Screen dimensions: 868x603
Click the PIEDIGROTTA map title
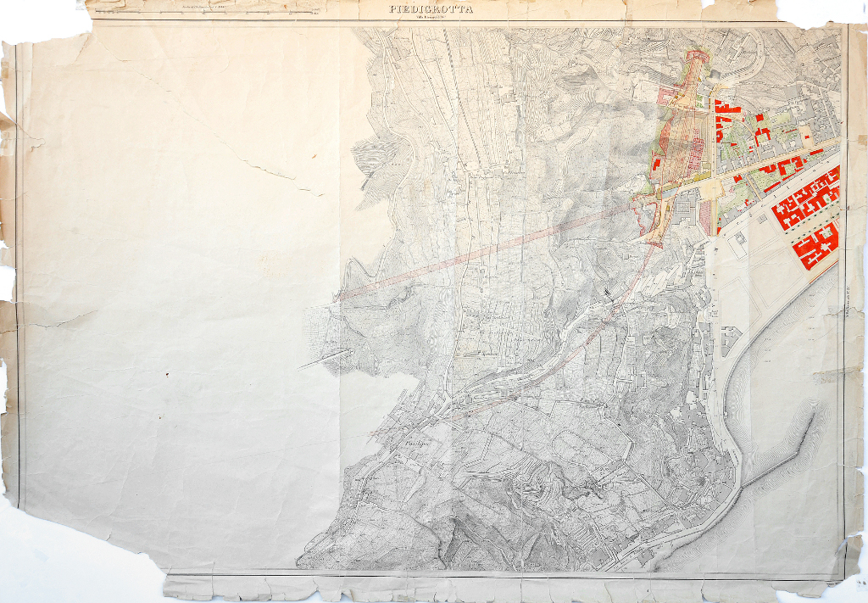coord(431,9)
